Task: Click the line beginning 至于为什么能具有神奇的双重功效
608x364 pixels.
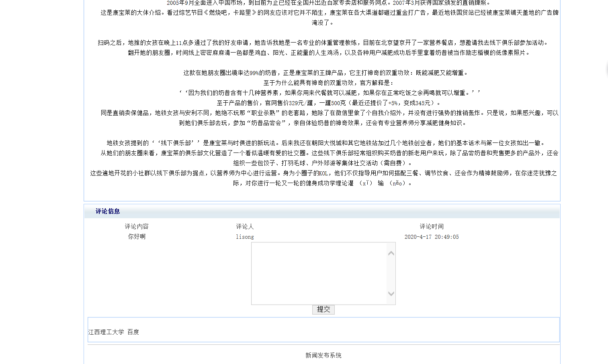Action: [x=329, y=83]
